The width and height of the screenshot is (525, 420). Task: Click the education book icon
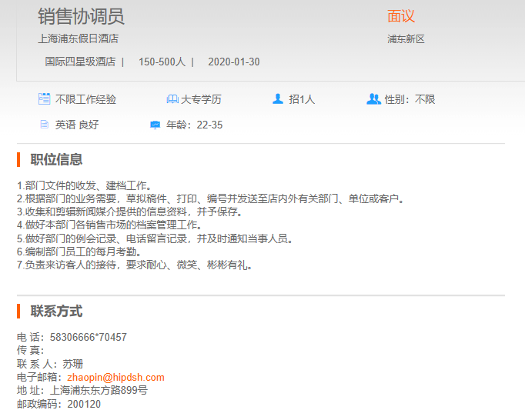(172, 99)
